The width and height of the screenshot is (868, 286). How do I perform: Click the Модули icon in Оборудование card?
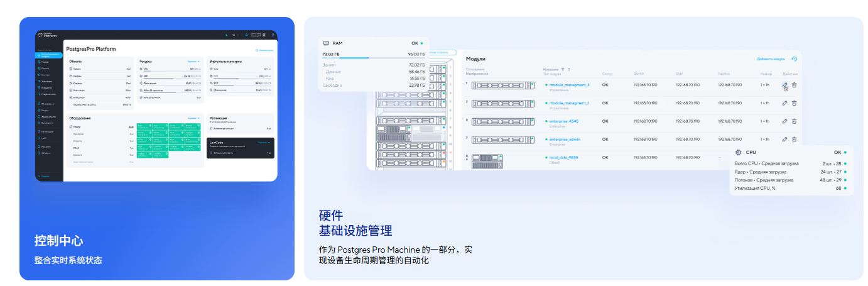71,127
